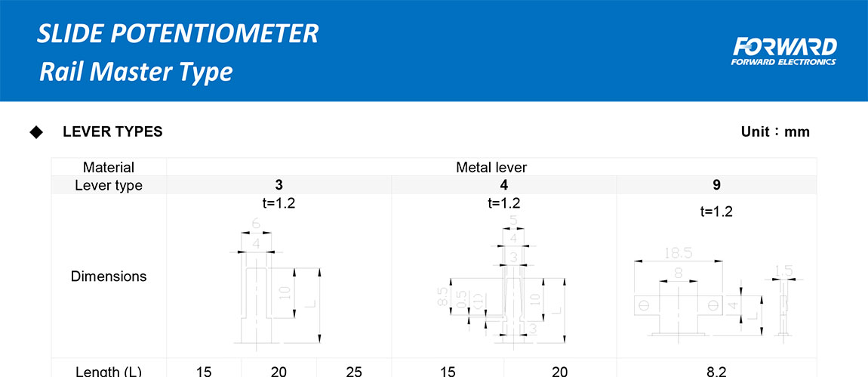Click the "Metal lever" table cell
868x377 pixels.
[491, 168]
